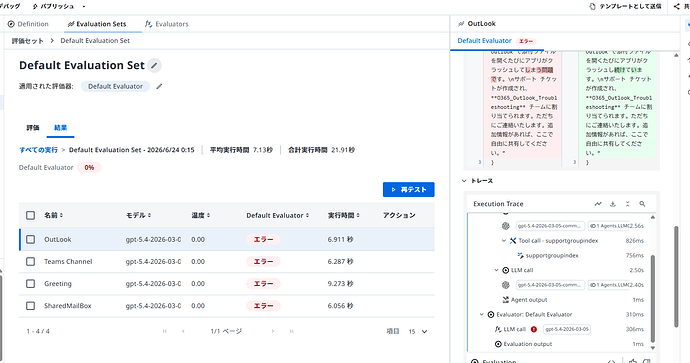Select all rows with the header checkbox
This screenshot has height=363, width=690.
point(30,215)
